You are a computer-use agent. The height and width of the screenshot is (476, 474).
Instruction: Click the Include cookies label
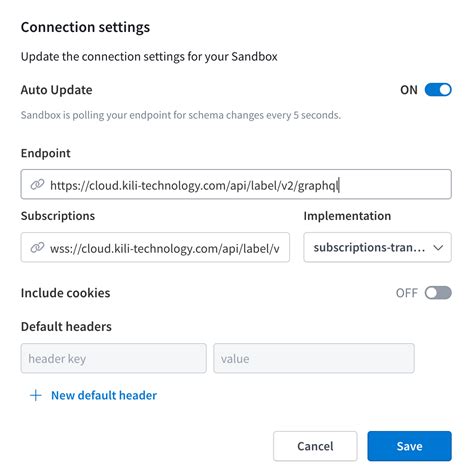(65, 293)
